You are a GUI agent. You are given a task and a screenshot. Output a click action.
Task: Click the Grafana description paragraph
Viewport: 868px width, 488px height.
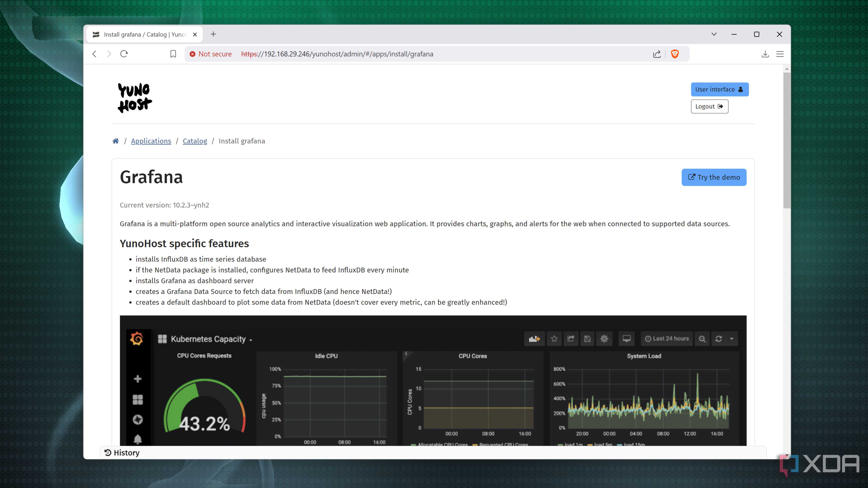(x=425, y=224)
